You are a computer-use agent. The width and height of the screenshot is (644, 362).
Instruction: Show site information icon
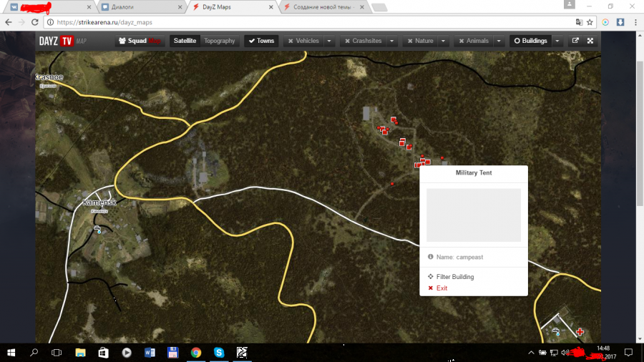coord(50,22)
